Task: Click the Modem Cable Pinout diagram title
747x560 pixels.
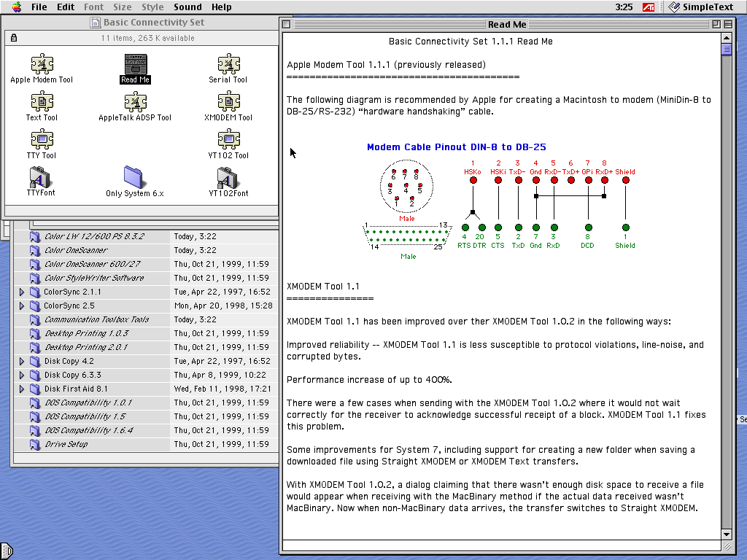Action: tap(457, 147)
